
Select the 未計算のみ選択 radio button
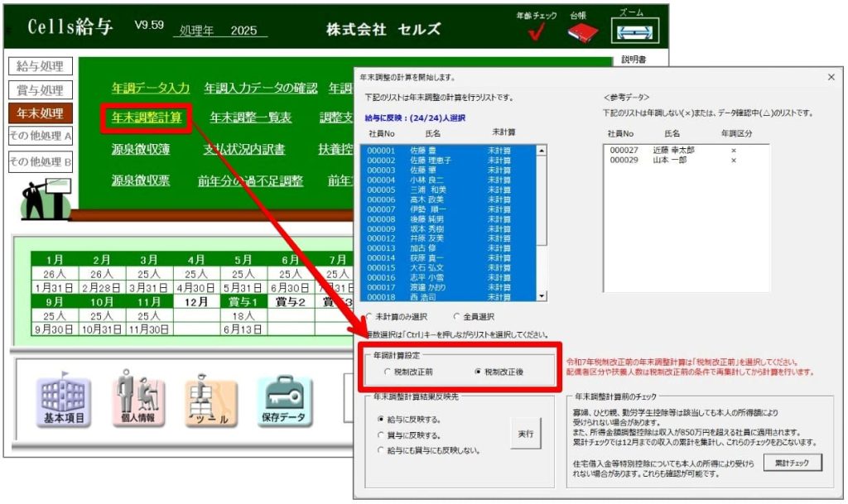click(x=369, y=316)
